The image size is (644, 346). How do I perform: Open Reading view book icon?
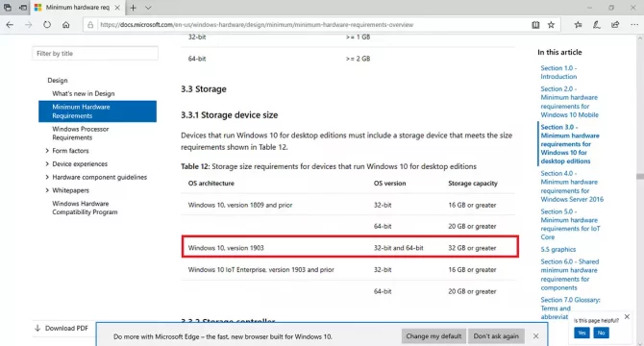535,25
